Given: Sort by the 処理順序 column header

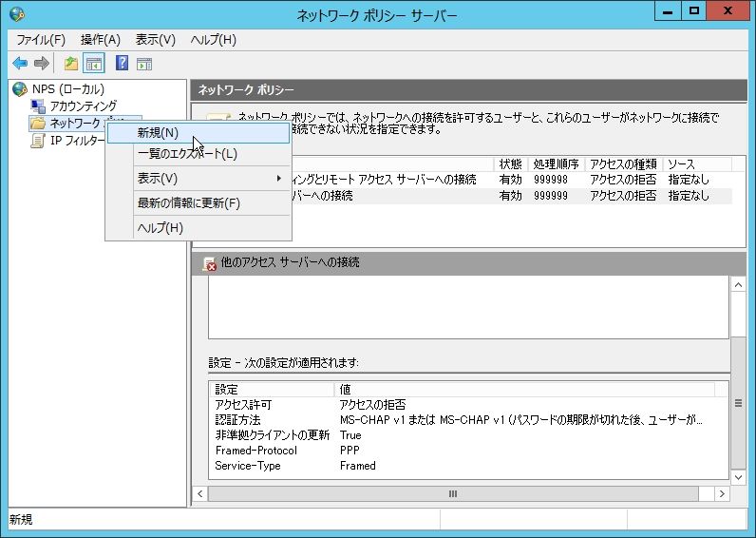Looking at the screenshot, I should tap(557, 164).
